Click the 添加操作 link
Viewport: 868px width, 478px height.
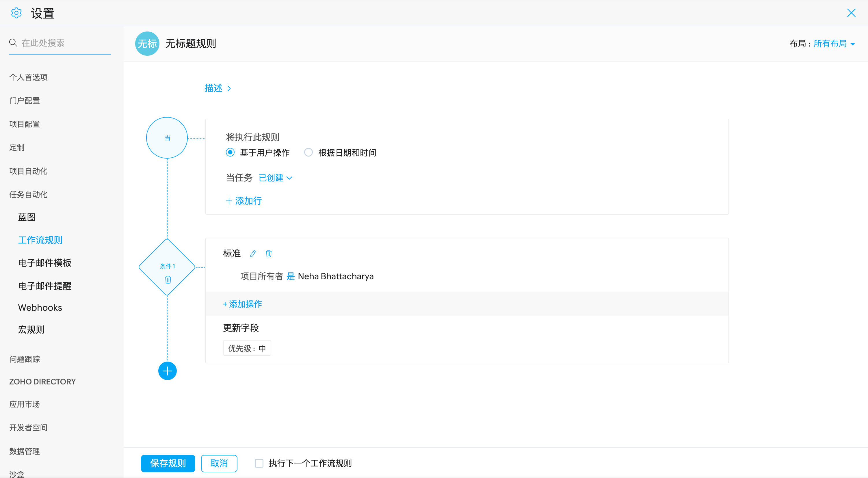tap(242, 304)
